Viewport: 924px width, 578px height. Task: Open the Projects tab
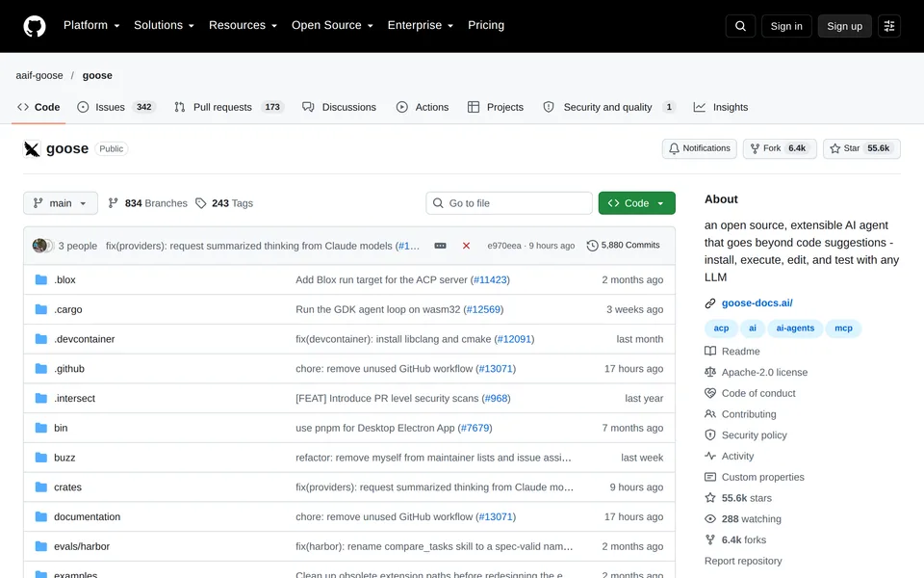click(x=495, y=107)
